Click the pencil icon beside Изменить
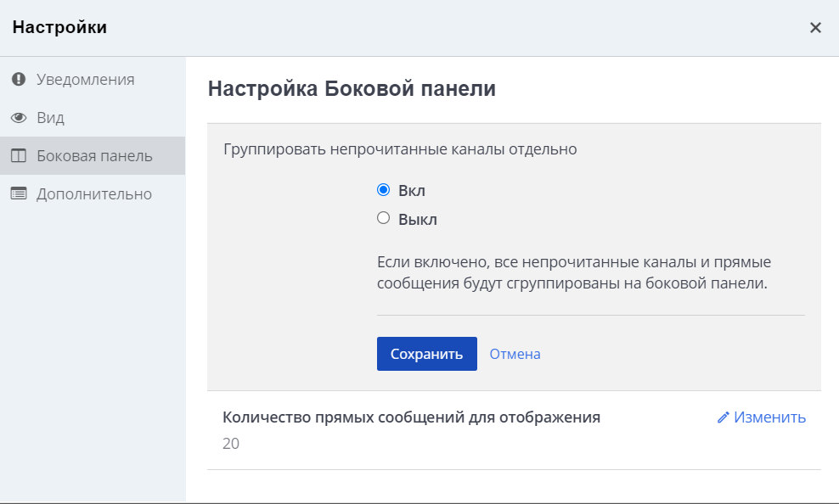The width and height of the screenshot is (839, 504). click(x=721, y=417)
